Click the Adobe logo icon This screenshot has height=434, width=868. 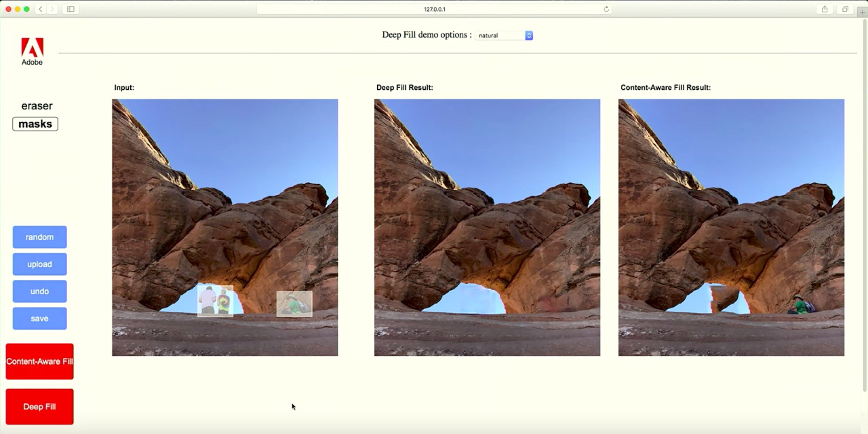click(x=32, y=48)
